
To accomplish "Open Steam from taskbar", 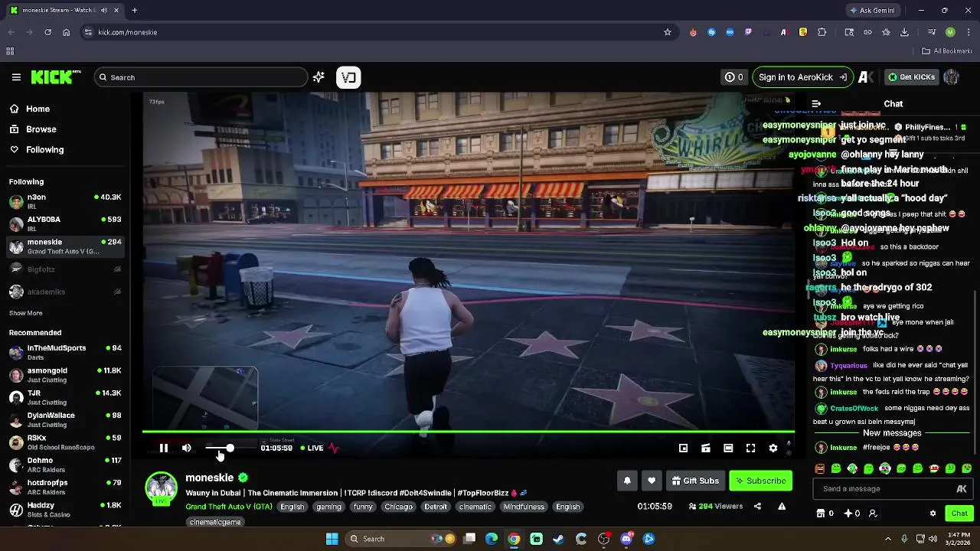I will click(558, 539).
